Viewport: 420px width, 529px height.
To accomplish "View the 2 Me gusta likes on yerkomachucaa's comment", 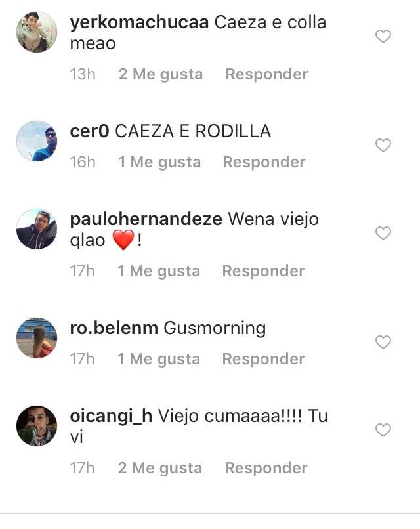I will pos(161,75).
